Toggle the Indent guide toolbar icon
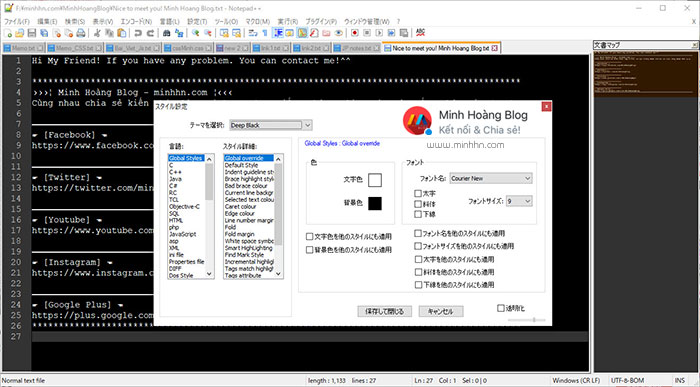This screenshot has height=387, width=700. tap(278, 33)
